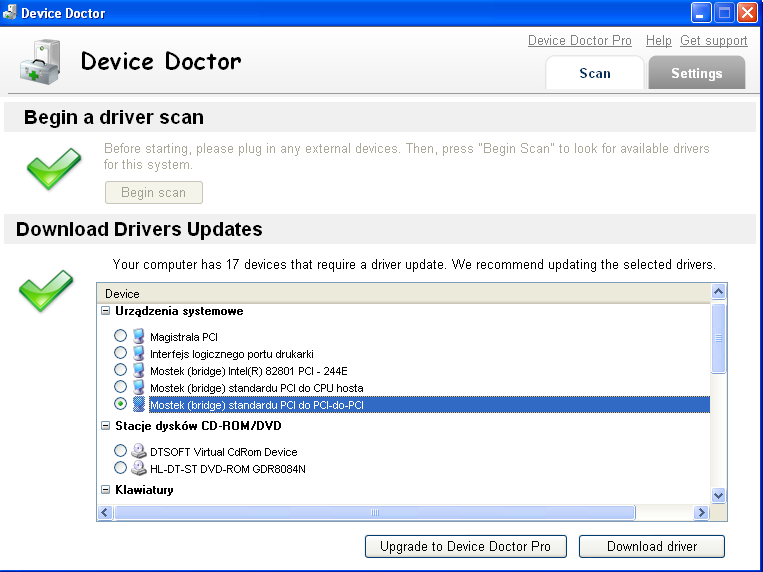Click the Interfejs logicznego portu drukarki device icon

139,353
